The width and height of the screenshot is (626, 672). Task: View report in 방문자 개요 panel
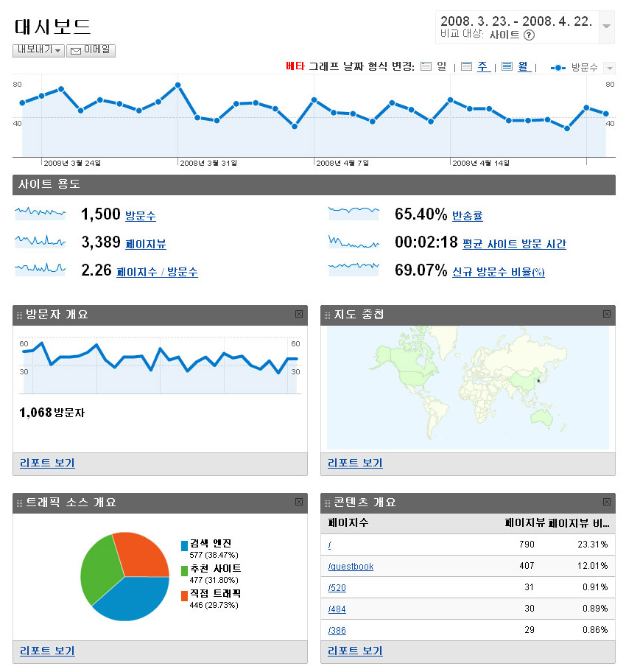pyautogui.click(x=47, y=463)
